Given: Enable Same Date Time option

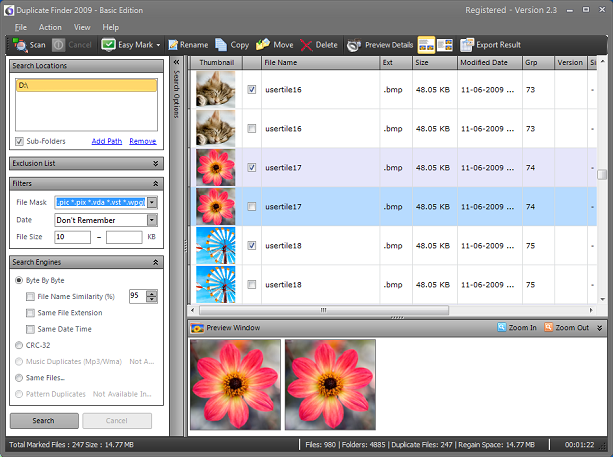Looking at the screenshot, I should point(30,329).
